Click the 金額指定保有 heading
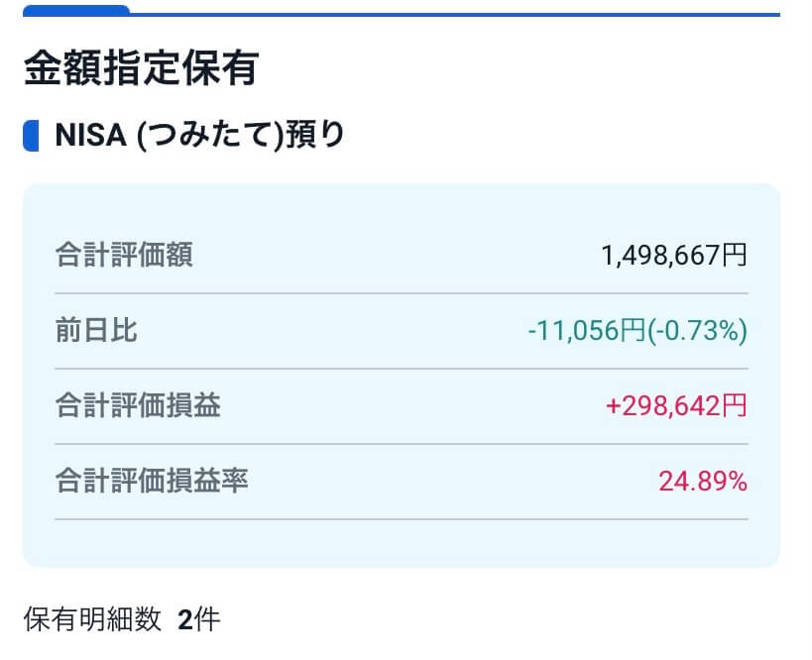 [140, 68]
